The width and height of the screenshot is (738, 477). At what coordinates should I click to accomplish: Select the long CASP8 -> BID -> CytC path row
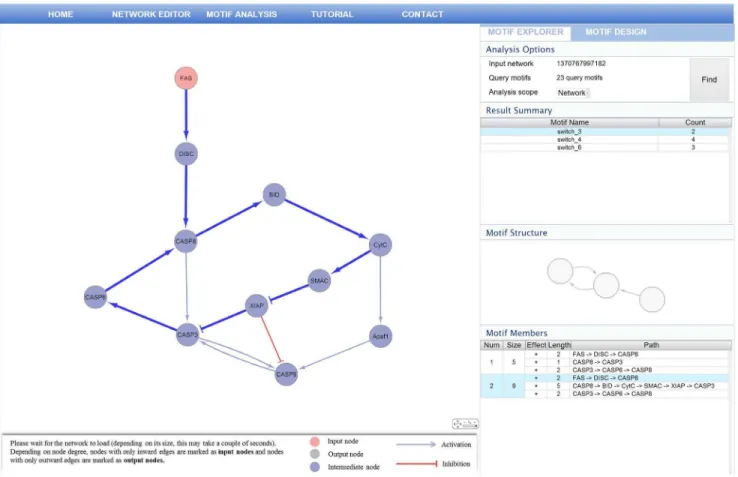pos(626,386)
